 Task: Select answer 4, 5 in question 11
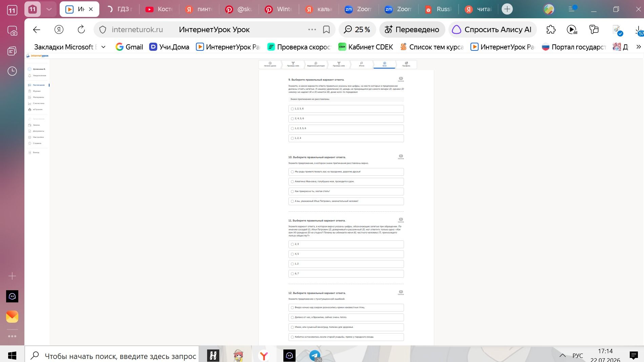[x=346, y=254]
